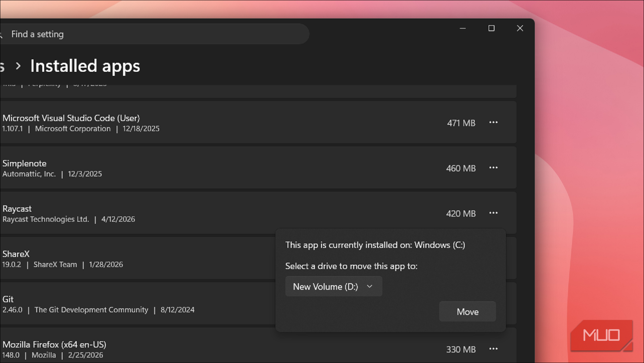
Task: Open more options for Mozilla Firefox
Action: [x=493, y=349]
